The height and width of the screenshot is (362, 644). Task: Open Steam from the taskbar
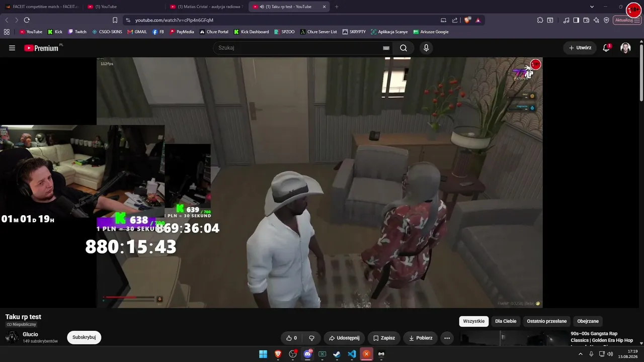[x=337, y=354]
